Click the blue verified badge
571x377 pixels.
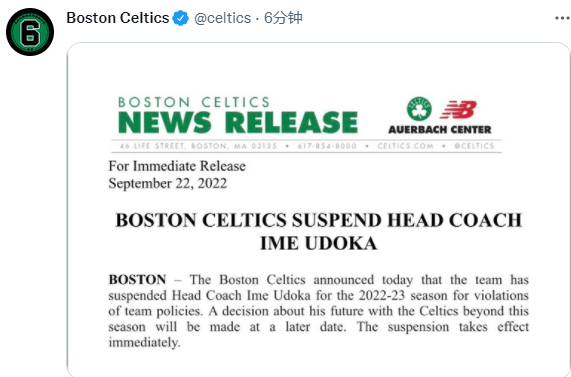coord(180,18)
